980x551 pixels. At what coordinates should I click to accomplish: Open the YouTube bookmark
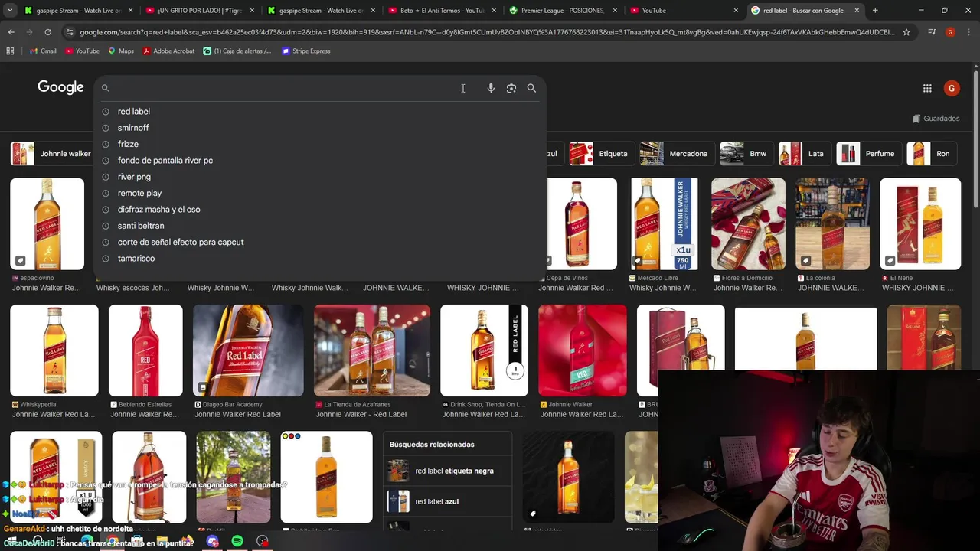click(82, 51)
